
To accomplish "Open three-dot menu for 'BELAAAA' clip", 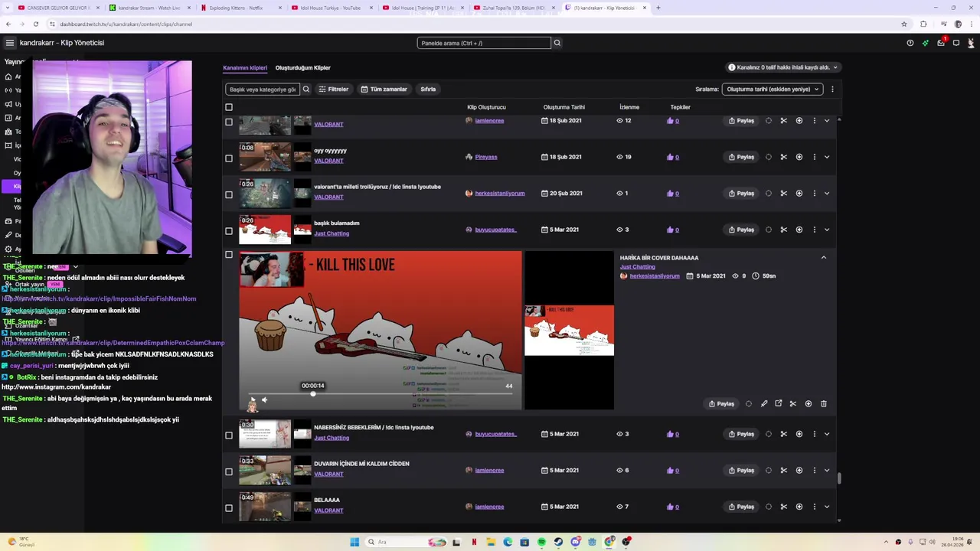I will (x=814, y=507).
